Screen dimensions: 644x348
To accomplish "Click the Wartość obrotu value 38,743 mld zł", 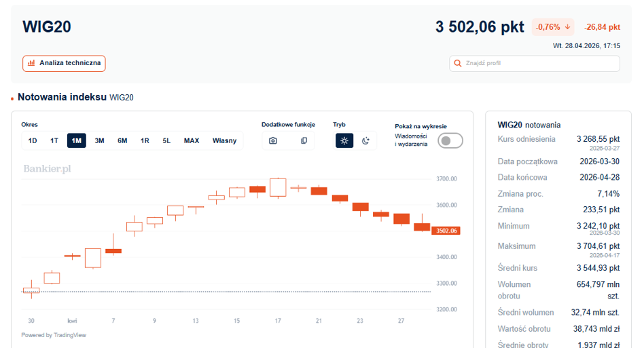I will coord(596,329).
